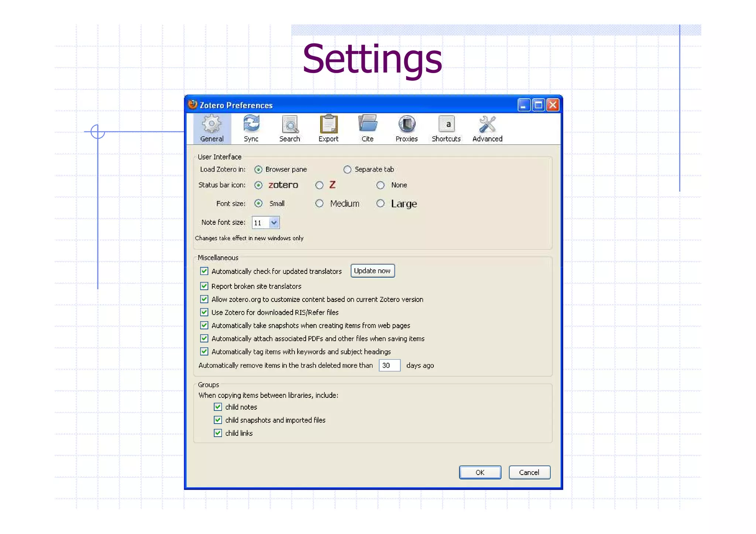
Task: Select Separate tab for loading Zotero
Action: (x=347, y=169)
